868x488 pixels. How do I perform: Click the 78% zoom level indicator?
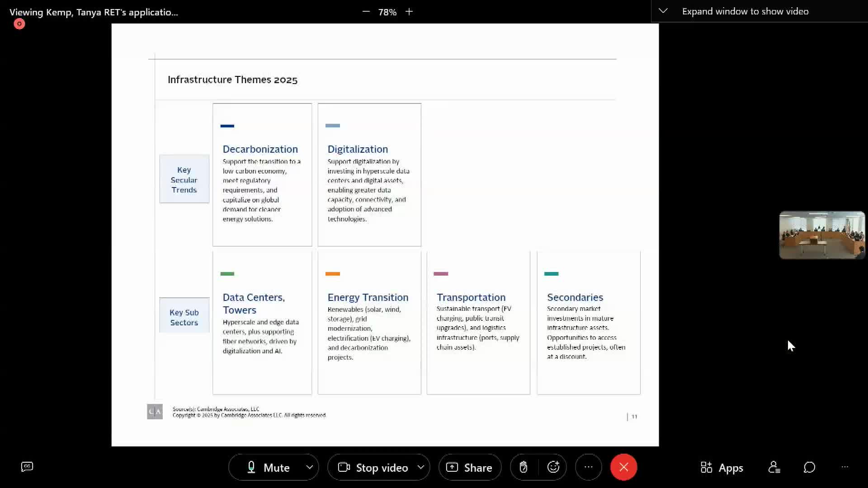[387, 12]
